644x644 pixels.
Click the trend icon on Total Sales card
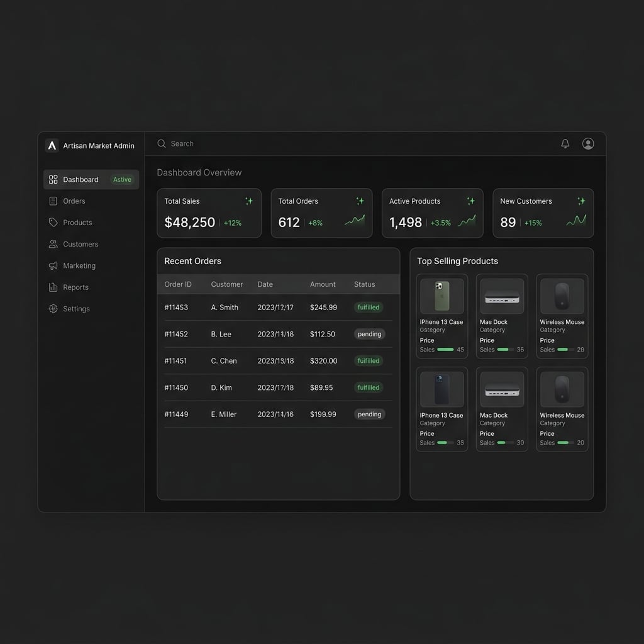pyautogui.click(x=249, y=201)
